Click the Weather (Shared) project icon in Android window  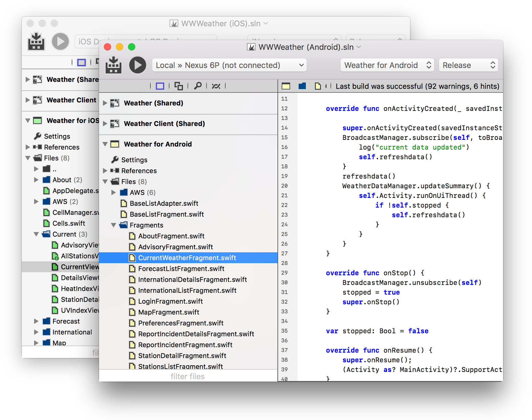tap(114, 103)
